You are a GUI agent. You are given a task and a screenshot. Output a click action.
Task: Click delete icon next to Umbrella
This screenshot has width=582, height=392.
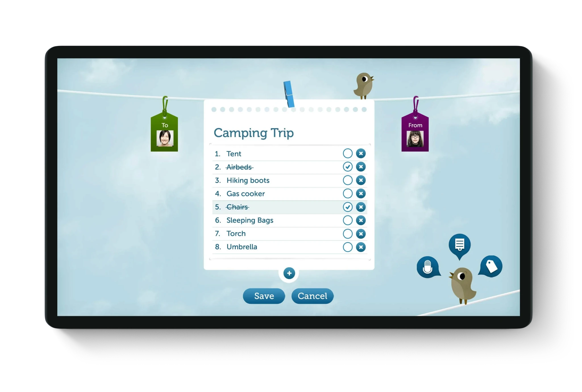[361, 246]
